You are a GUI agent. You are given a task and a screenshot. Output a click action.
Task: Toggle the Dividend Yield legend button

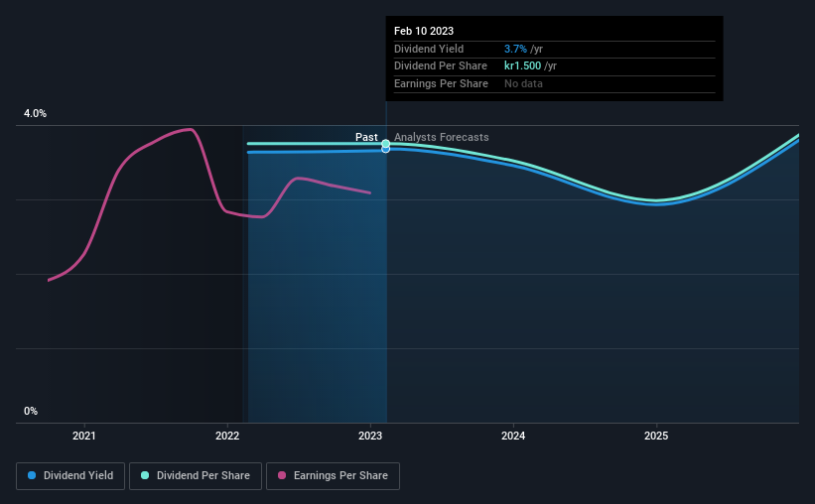(70, 476)
